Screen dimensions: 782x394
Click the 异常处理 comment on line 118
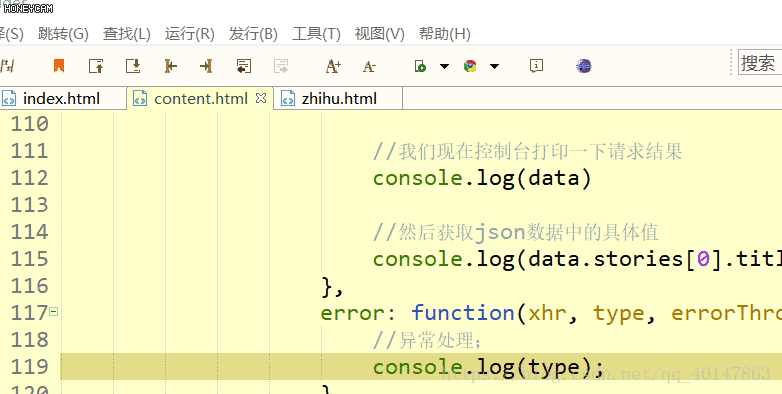(x=427, y=340)
